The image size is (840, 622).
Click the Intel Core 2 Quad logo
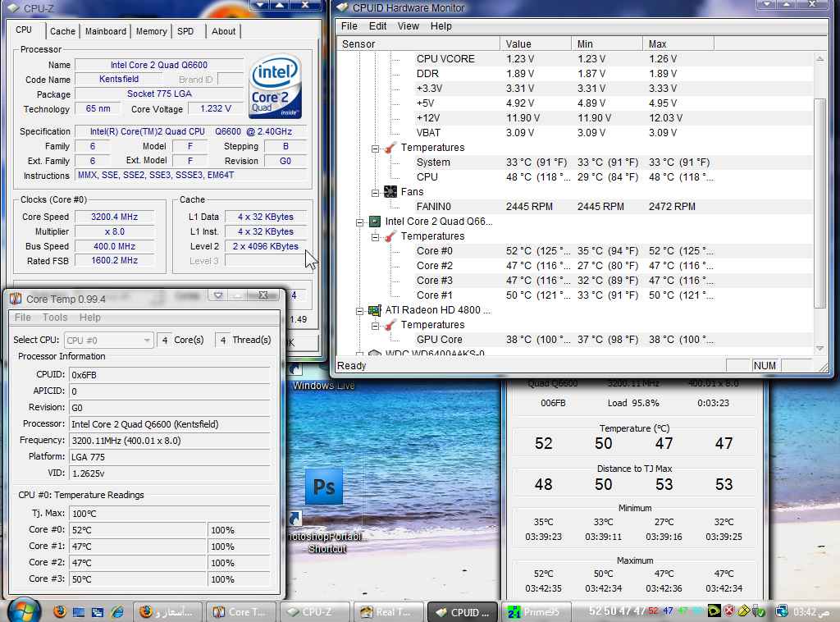276,85
